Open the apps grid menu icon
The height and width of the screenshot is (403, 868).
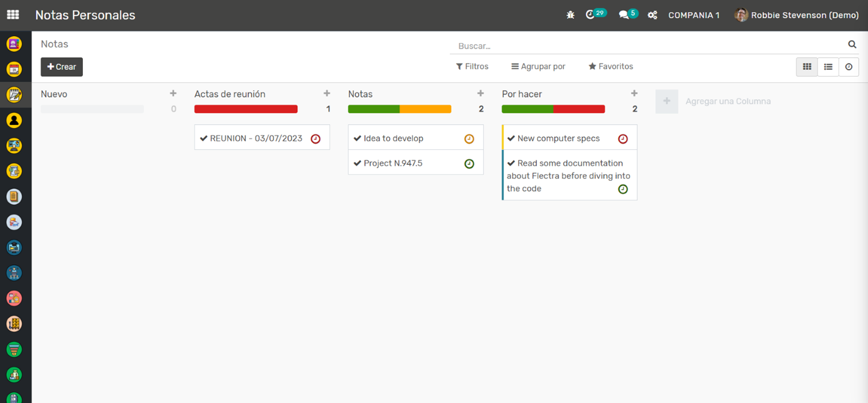coord(13,15)
